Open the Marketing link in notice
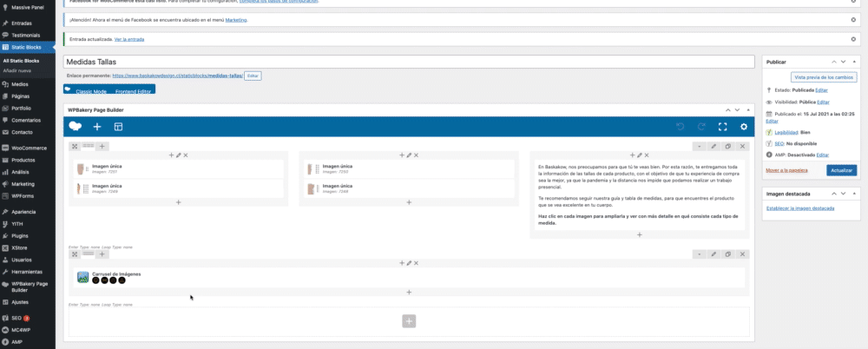The width and height of the screenshot is (868, 349). coord(236,20)
